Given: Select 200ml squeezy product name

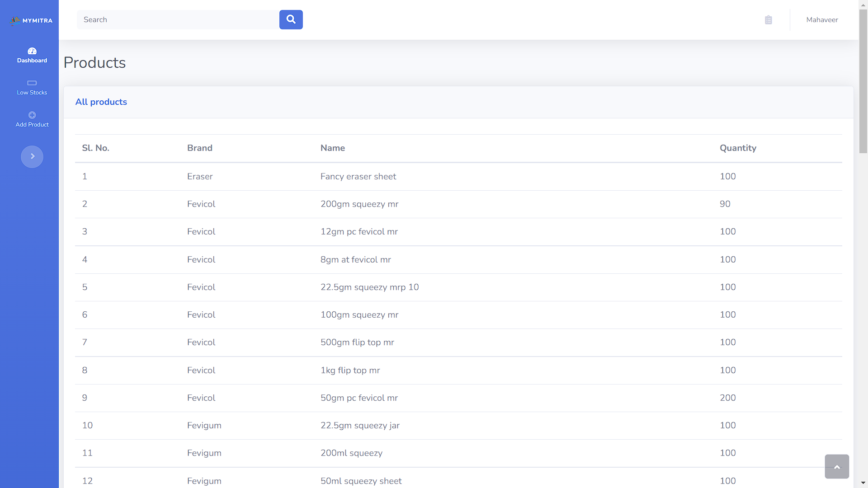Looking at the screenshot, I should [351, 453].
